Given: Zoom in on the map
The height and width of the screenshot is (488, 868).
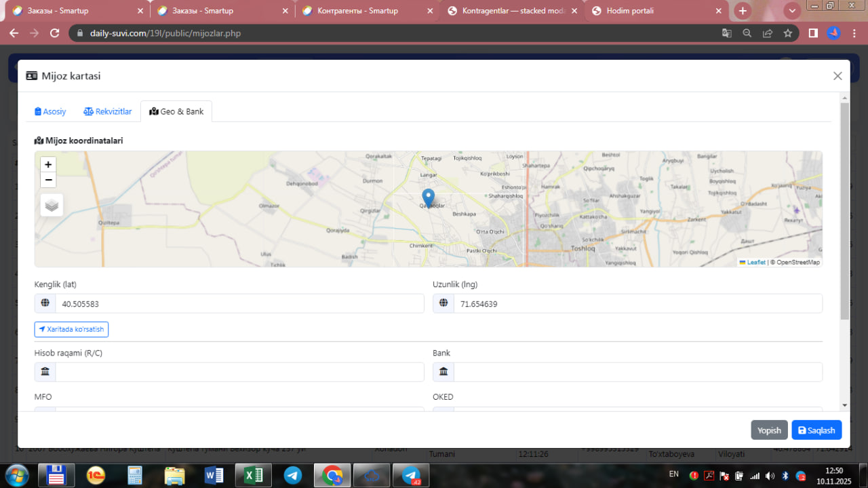Looking at the screenshot, I should tap(48, 164).
